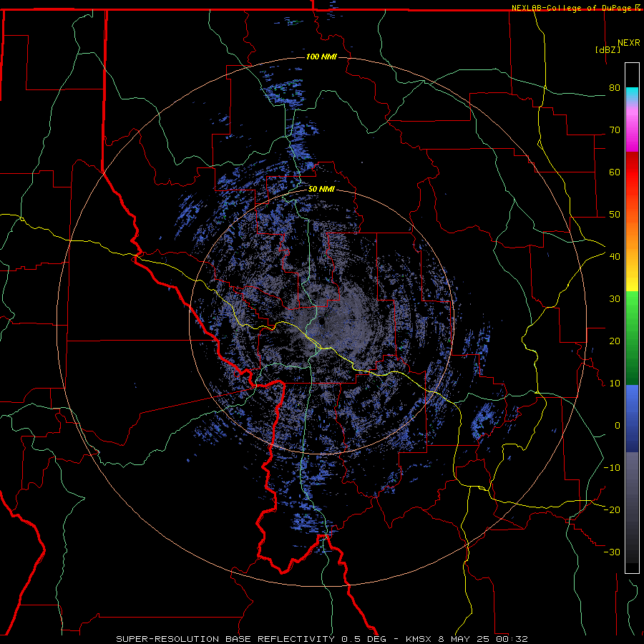Click the 00:32 timestamp
The height and width of the screenshot is (644, 644).
tap(512, 639)
